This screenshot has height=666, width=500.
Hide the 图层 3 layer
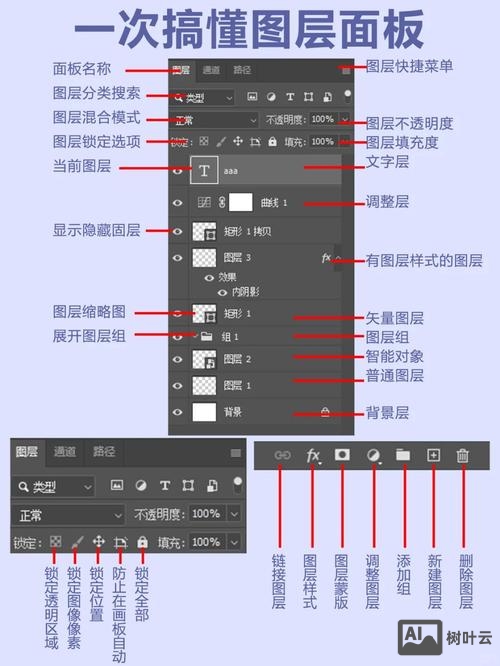tap(178, 258)
